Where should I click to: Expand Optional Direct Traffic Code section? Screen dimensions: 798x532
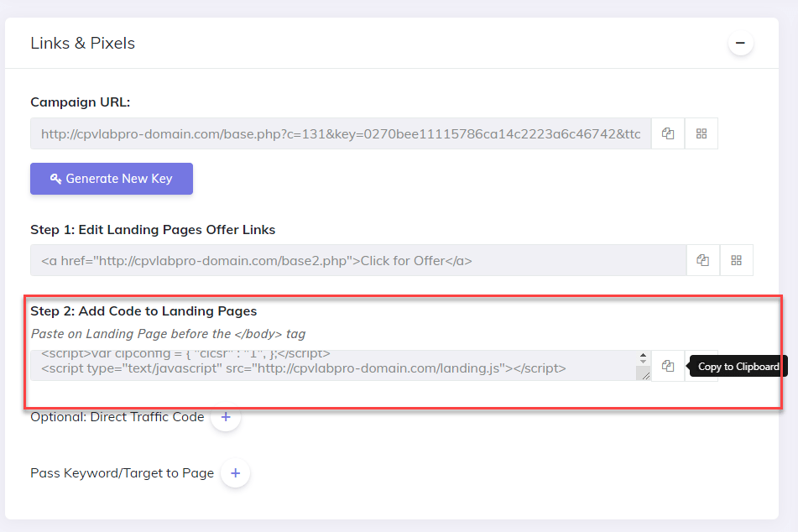(226, 417)
